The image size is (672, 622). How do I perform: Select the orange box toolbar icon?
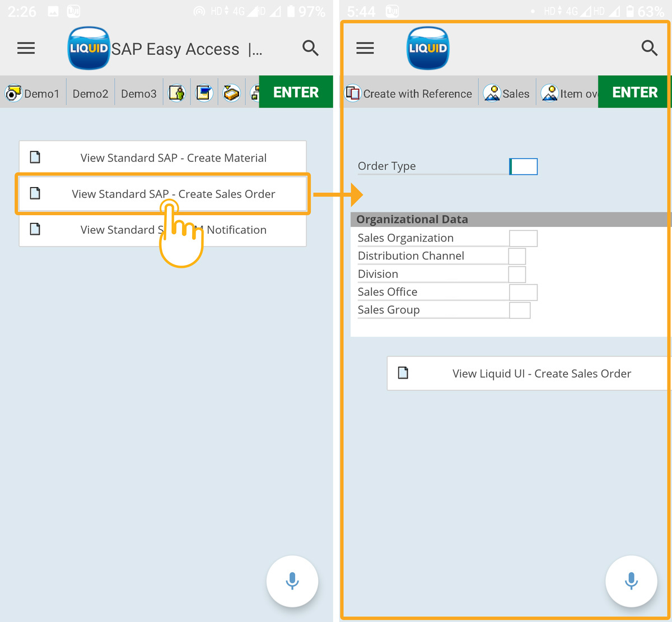click(231, 93)
